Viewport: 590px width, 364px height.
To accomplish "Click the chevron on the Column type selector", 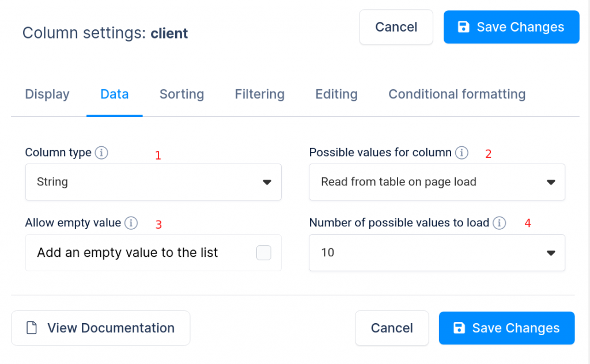I will [x=267, y=181].
